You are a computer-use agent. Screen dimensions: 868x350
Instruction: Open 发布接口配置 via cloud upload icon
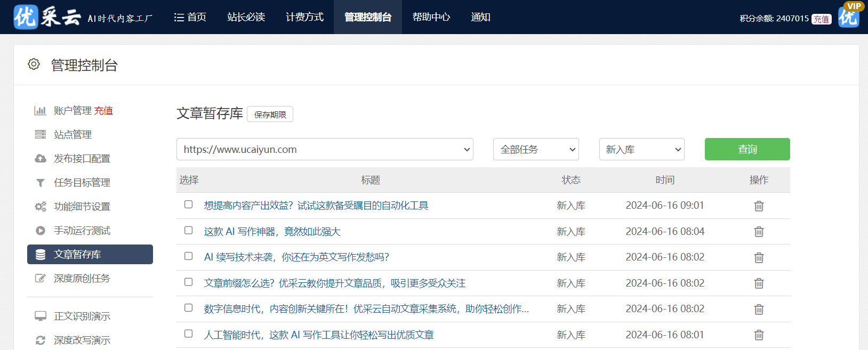point(41,159)
